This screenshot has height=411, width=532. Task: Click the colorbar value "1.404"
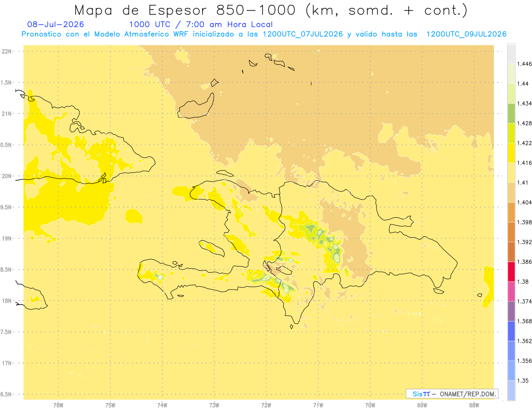(524, 203)
